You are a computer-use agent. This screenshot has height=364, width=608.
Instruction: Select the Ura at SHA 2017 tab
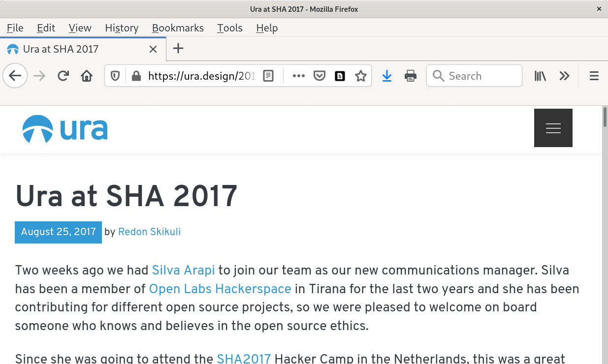coord(83,49)
